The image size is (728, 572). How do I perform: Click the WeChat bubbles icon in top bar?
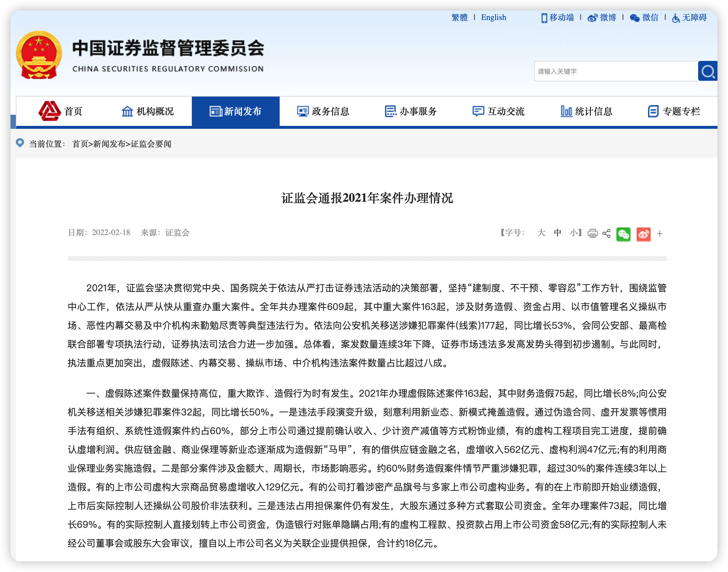pos(635,18)
